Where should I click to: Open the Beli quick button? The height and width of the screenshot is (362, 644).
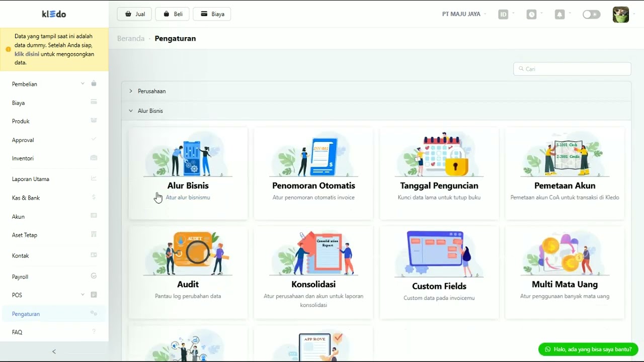click(x=173, y=14)
